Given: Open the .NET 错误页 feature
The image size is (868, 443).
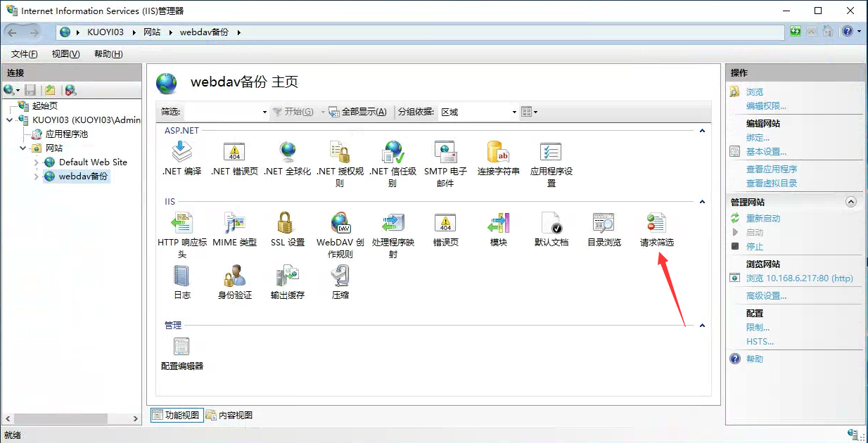Looking at the screenshot, I should click(x=234, y=158).
